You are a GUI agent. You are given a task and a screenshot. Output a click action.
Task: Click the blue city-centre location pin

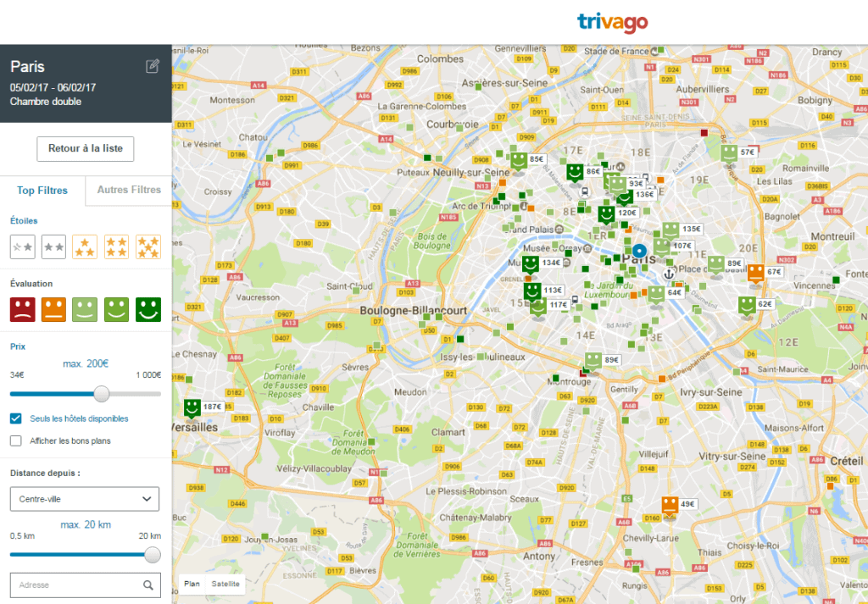pyautogui.click(x=639, y=251)
